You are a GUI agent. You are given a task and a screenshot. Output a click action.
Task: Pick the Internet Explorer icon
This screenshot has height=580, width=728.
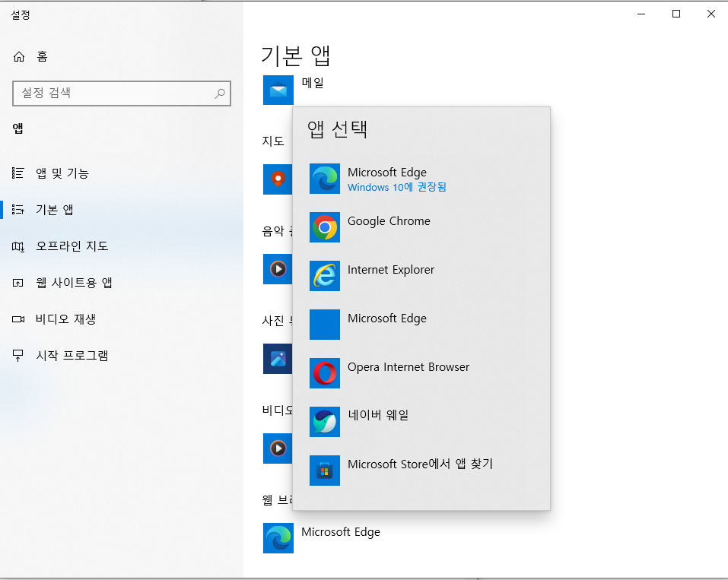pos(325,276)
